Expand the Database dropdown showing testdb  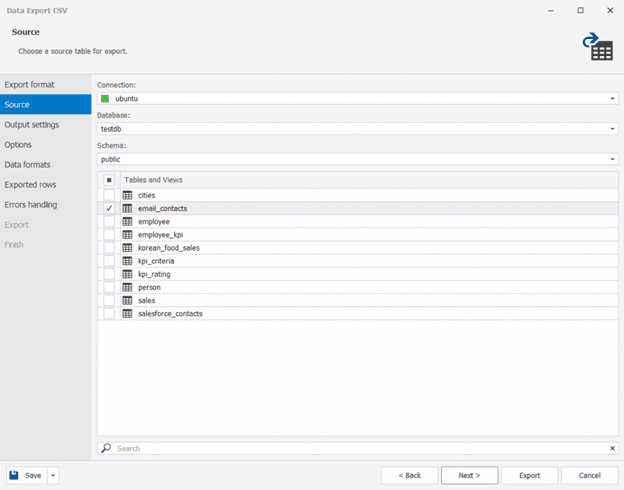click(612, 129)
